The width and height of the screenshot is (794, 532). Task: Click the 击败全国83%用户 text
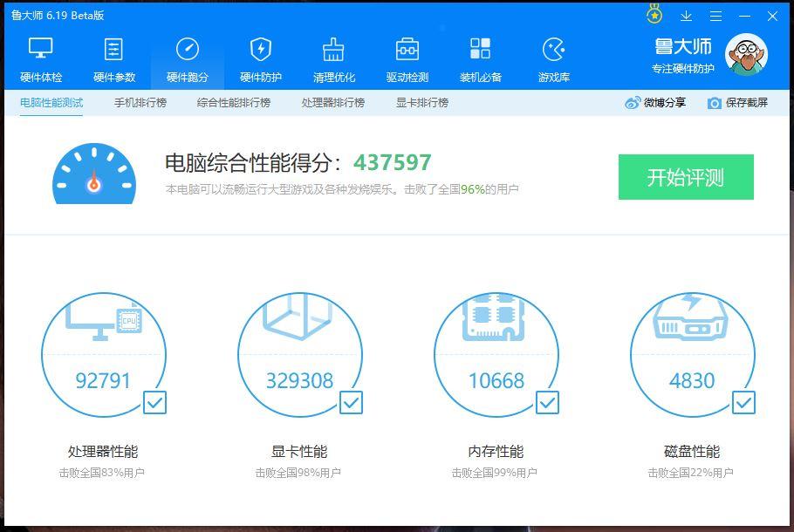pyautogui.click(x=102, y=473)
